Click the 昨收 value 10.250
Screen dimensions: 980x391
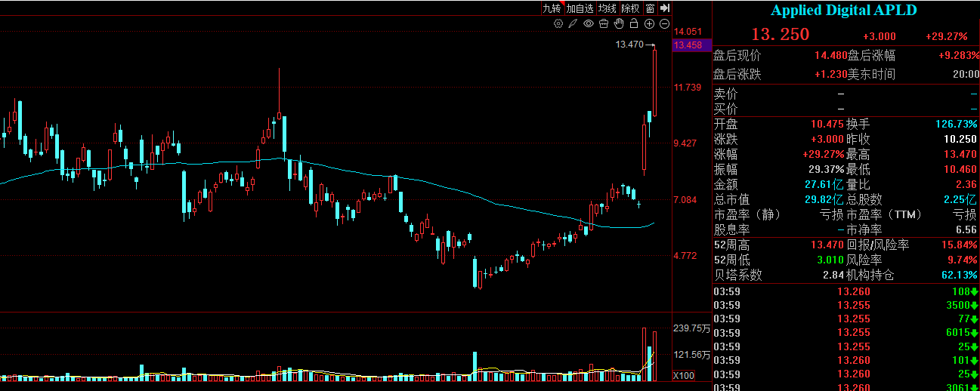961,139
